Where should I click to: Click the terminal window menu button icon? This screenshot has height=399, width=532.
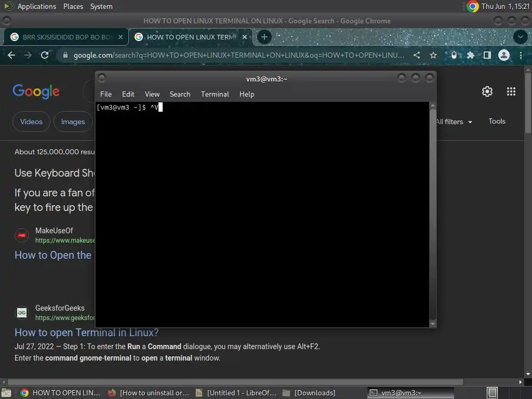click(x=102, y=78)
